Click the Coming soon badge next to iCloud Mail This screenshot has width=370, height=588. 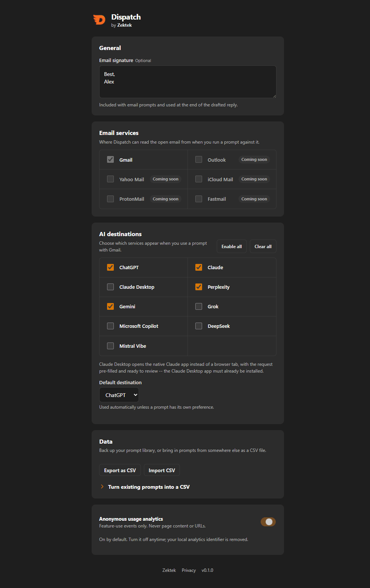pos(254,179)
